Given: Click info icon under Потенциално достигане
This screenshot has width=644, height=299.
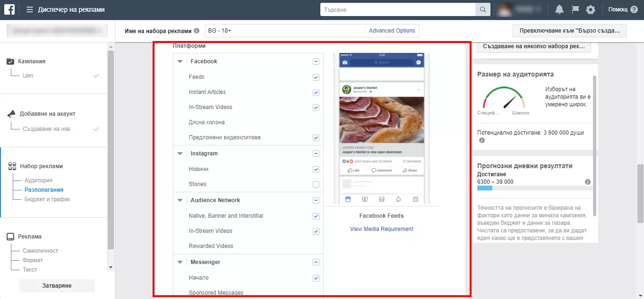Looking at the screenshot, I should coord(482,141).
